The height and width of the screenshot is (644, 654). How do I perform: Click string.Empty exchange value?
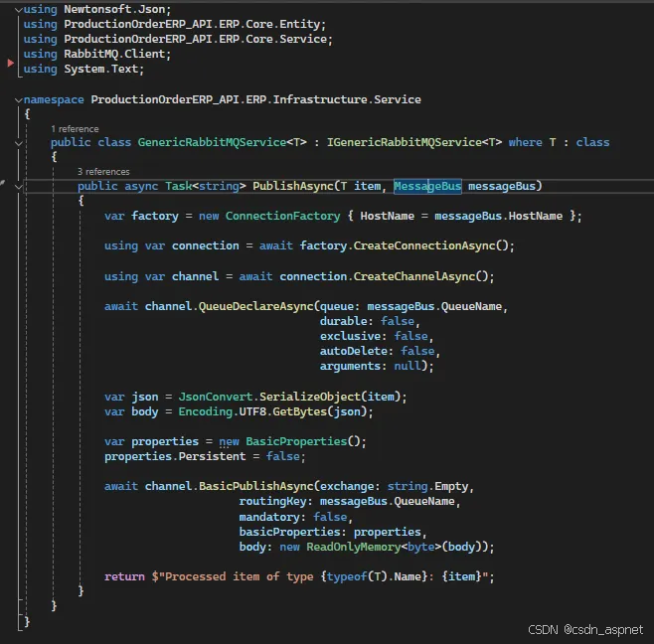(x=427, y=486)
